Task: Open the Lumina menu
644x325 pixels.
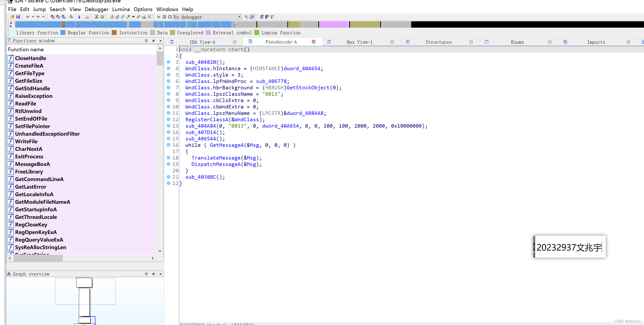Action: coord(121,9)
